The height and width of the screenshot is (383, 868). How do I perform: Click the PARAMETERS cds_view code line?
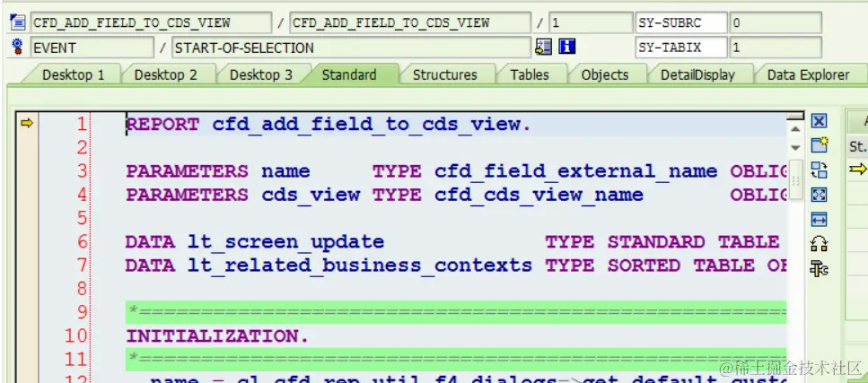[x=457, y=195]
